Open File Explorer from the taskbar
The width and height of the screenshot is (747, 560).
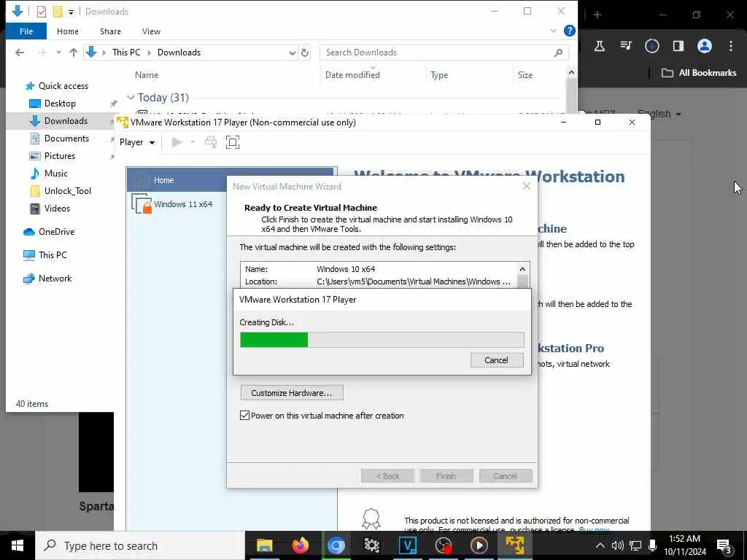pos(264,545)
